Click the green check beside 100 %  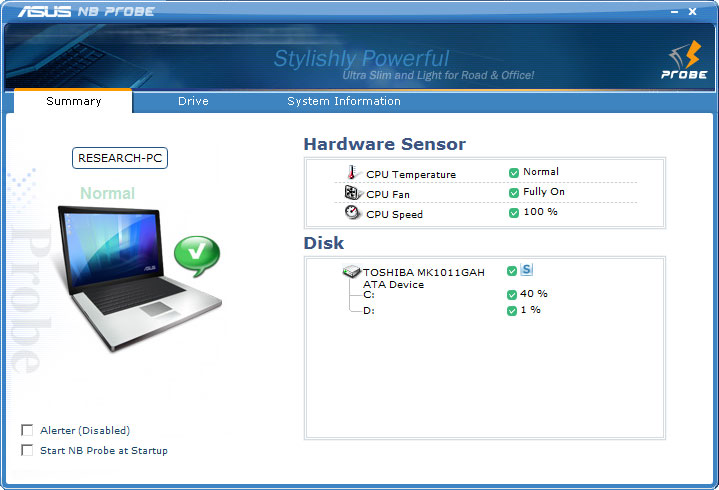(514, 213)
